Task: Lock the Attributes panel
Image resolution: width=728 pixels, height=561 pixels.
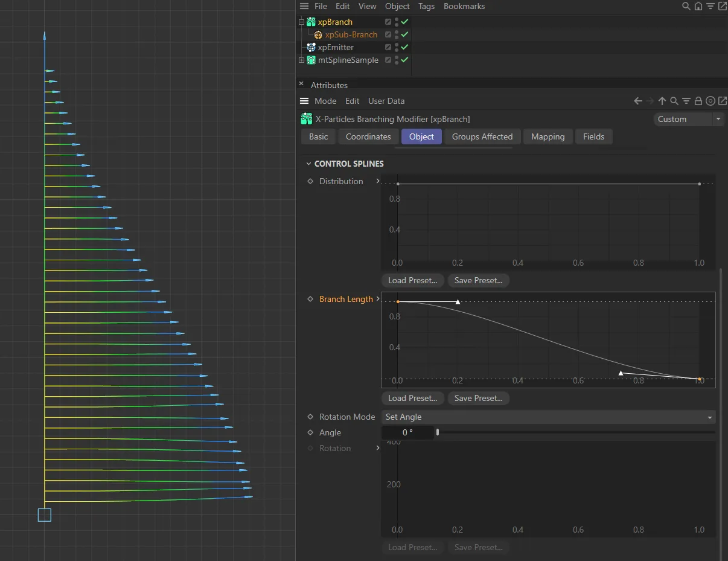Action: [x=698, y=101]
